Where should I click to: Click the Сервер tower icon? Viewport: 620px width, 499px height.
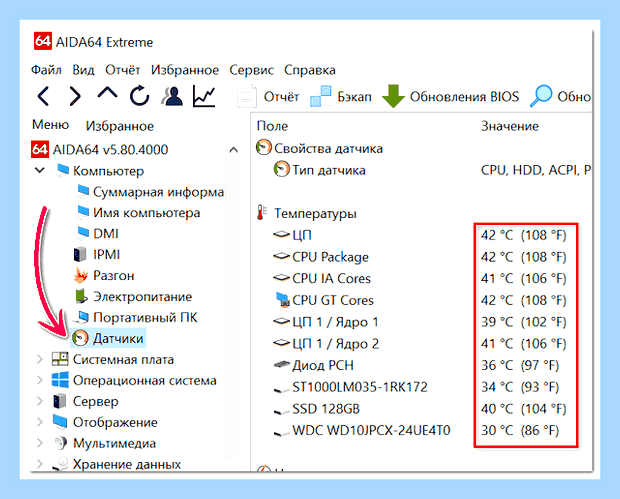tap(60, 401)
